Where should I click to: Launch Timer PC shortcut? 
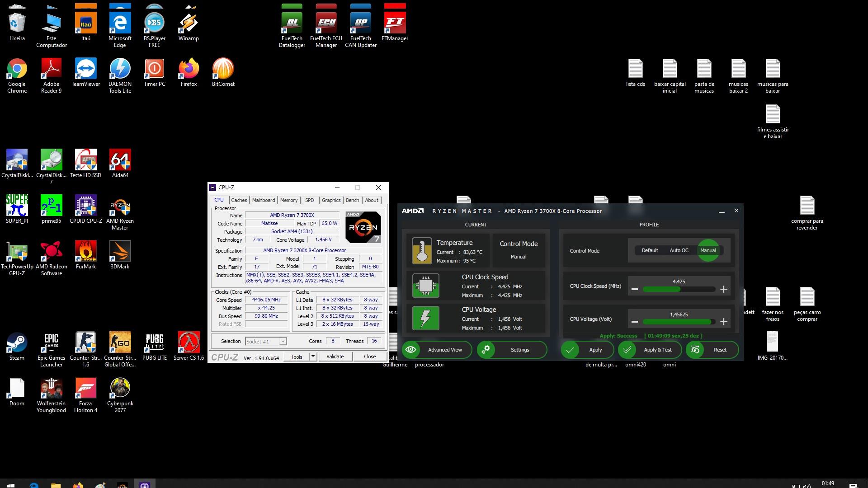[154, 72]
